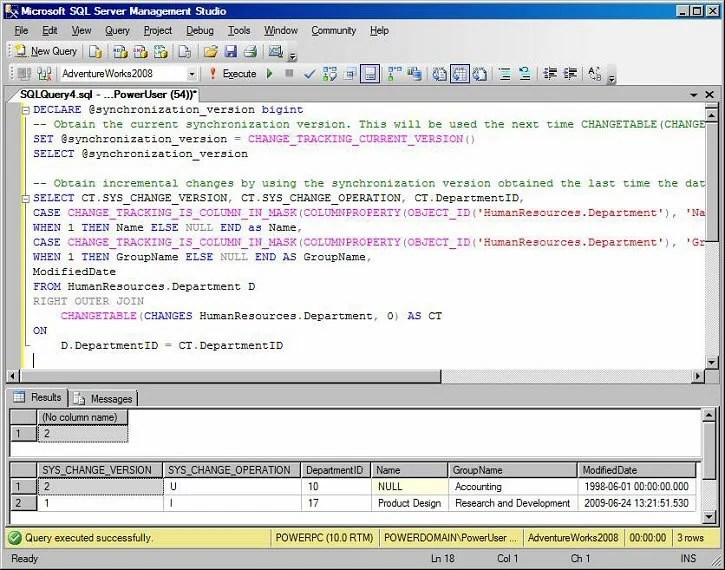Viewport: 725px width, 570px height.
Task: Open the Project menu
Action: click(158, 31)
